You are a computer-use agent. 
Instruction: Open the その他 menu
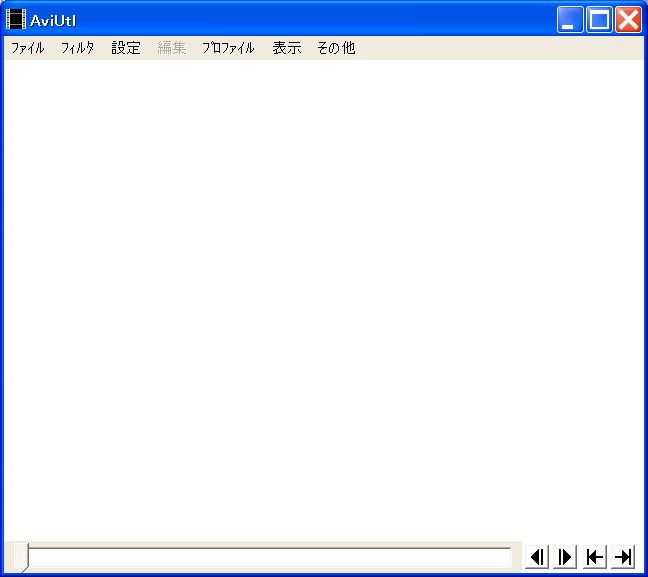336,48
